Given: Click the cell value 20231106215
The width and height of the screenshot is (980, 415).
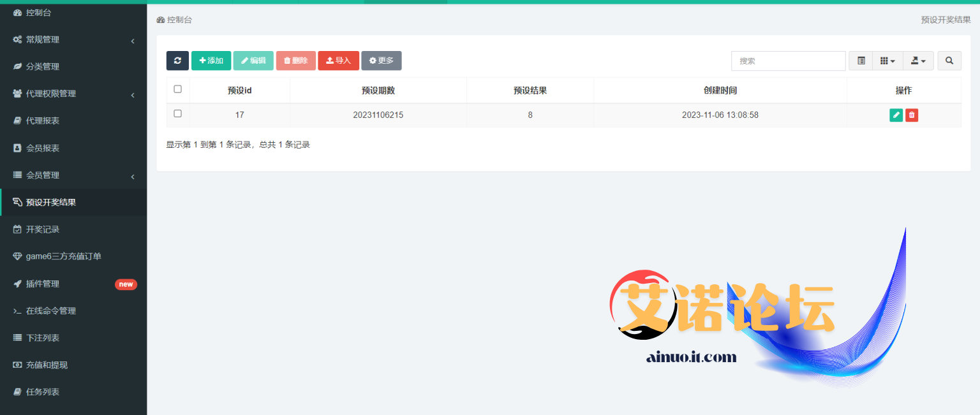Looking at the screenshot, I should (378, 115).
